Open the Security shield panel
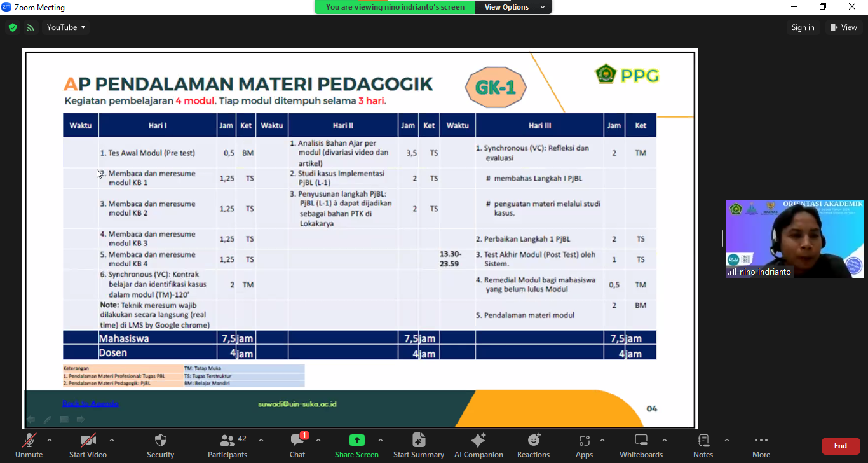Image resolution: width=868 pixels, height=463 pixels. (x=160, y=445)
